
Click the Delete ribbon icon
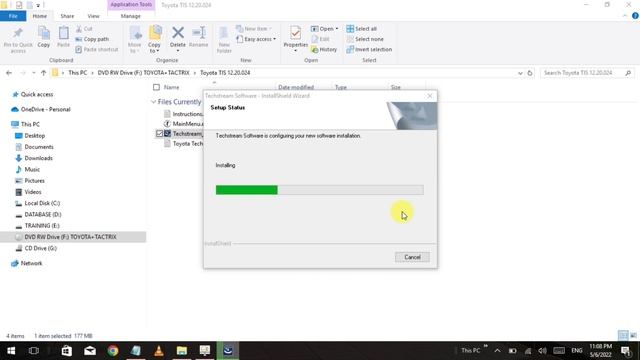click(178, 39)
